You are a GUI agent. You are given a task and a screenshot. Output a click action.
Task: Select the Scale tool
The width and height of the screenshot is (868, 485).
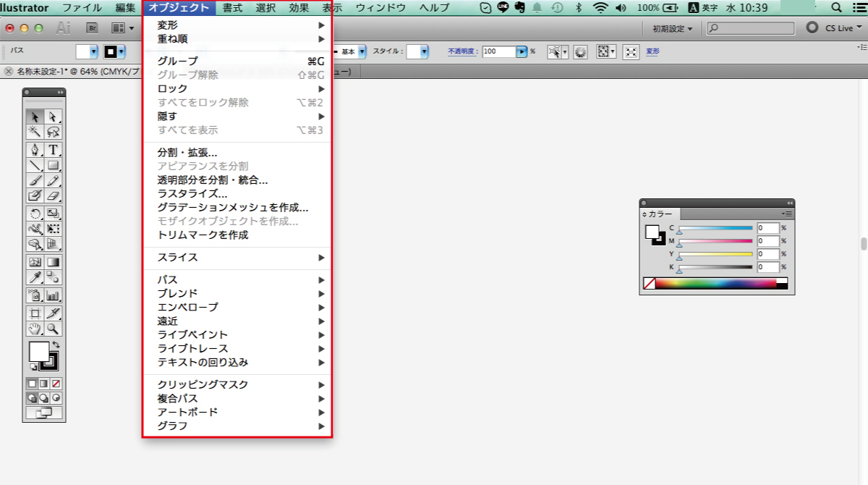coord(53,214)
